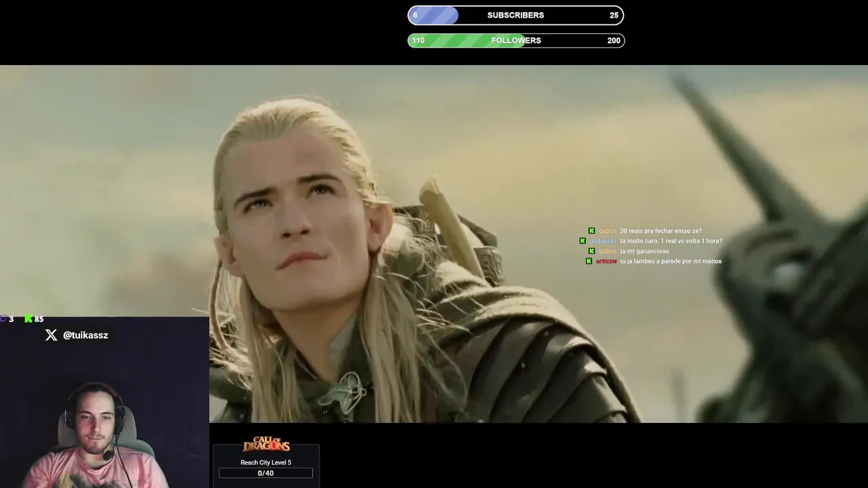Image resolution: width=868 pixels, height=488 pixels.
Task: Click the current follower count 110
Action: coord(418,41)
